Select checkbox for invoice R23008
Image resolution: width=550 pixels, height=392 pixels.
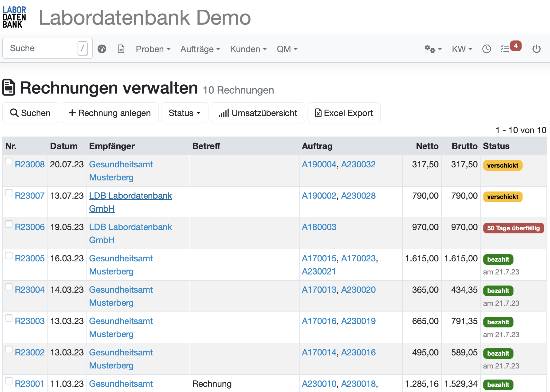click(9, 162)
